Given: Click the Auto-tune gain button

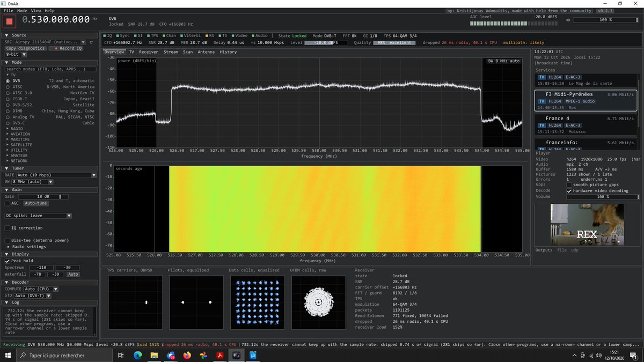Looking at the screenshot, I should point(36,203).
